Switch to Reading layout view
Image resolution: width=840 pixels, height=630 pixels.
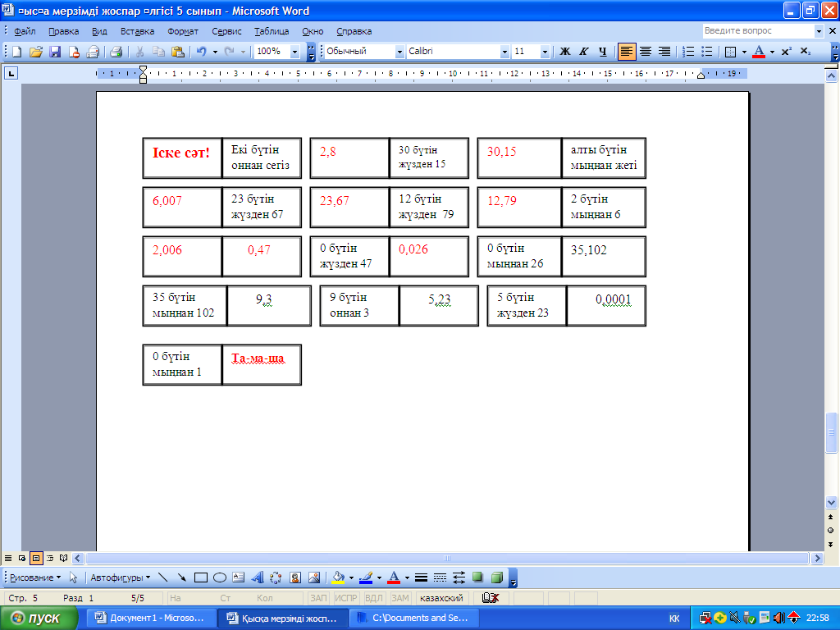click(64, 558)
